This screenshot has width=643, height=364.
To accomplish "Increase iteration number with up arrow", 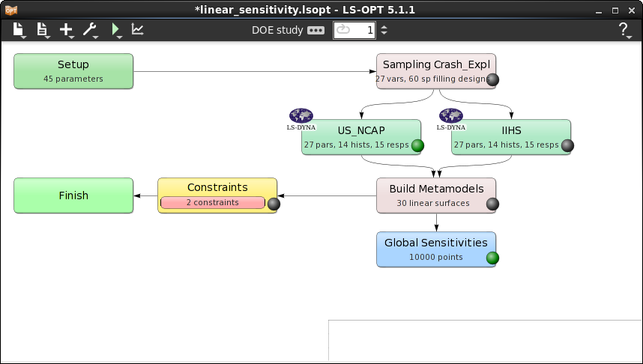I will [x=384, y=27].
